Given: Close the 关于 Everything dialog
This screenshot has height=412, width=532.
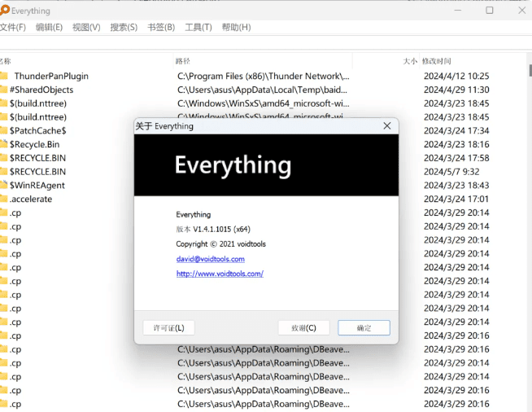Looking at the screenshot, I should 387,126.
